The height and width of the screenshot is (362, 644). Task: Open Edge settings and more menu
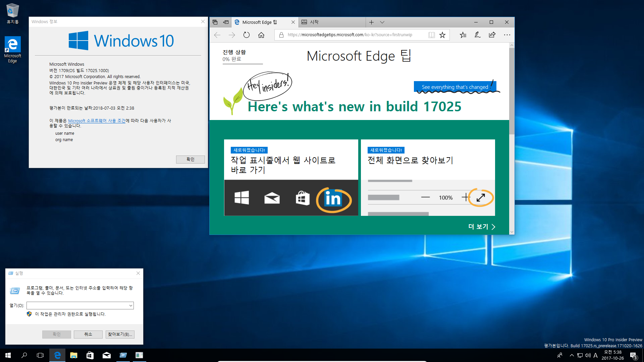pos(507,35)
